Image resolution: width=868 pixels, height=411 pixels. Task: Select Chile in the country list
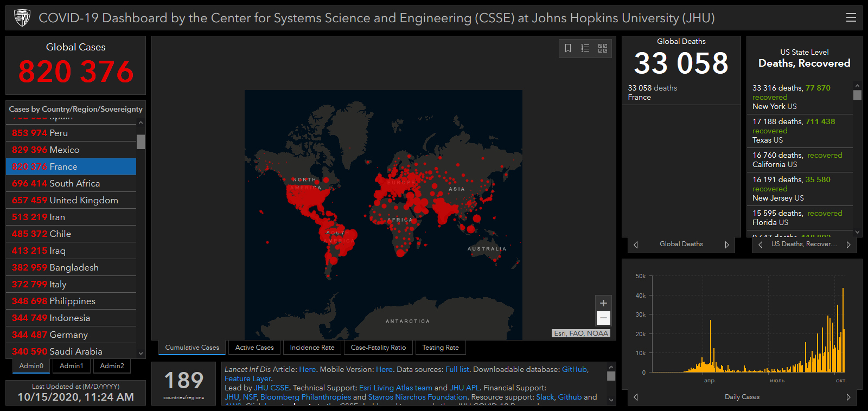[71, 234]
